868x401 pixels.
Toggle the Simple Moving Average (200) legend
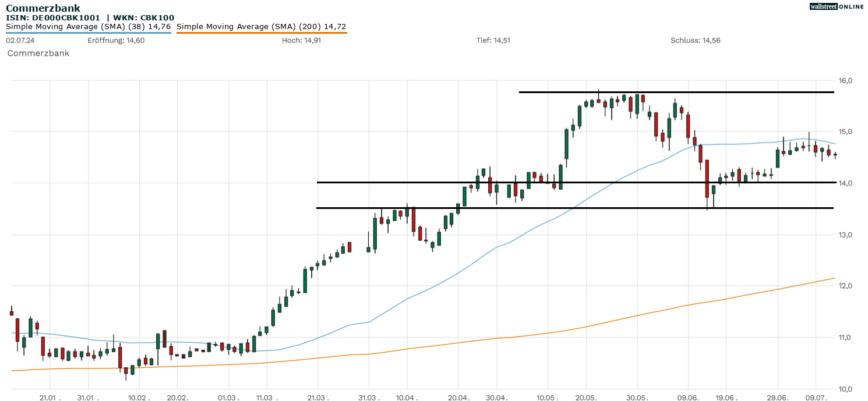[x=261, y=26]
